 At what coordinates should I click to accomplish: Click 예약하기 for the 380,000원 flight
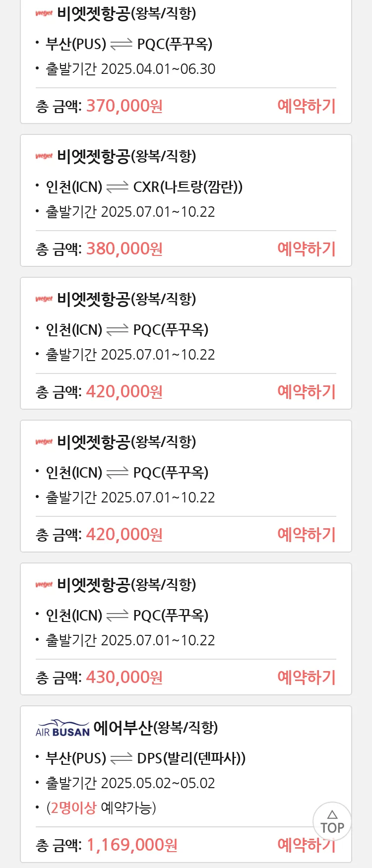307,248
